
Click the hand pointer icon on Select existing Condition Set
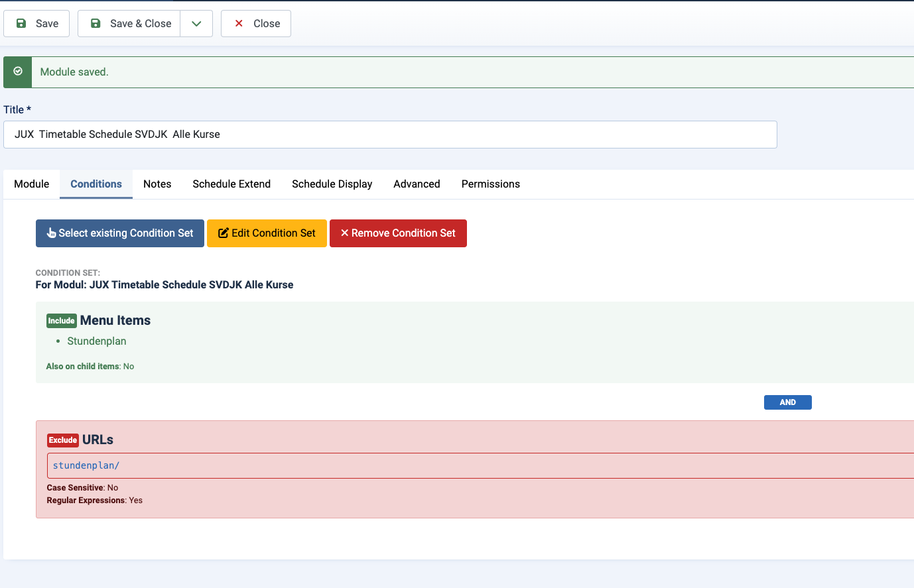[51, 233]
